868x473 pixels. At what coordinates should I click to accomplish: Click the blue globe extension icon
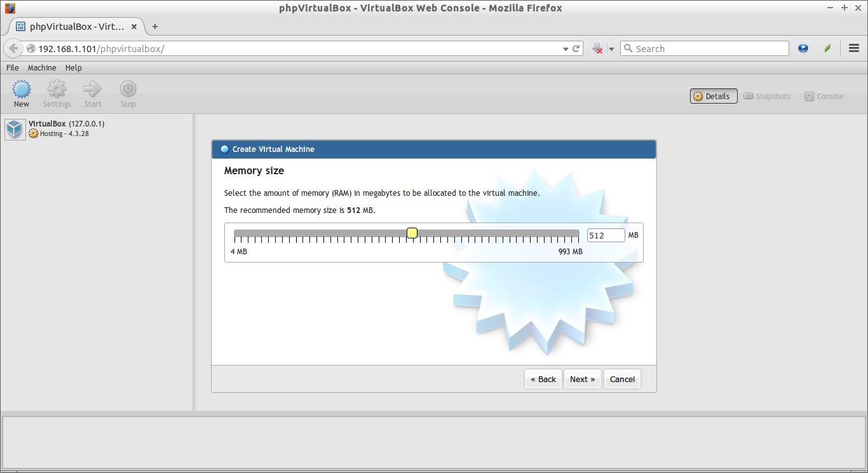(x=803, y=48)
